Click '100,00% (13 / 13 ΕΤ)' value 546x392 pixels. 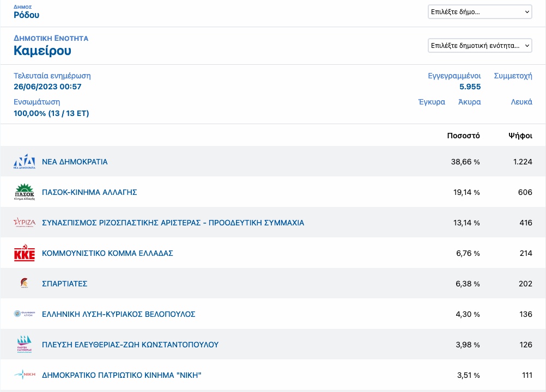51,113
